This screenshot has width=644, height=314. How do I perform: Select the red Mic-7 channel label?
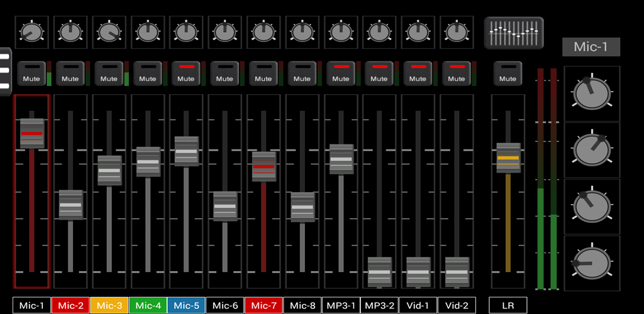[264, 305]
